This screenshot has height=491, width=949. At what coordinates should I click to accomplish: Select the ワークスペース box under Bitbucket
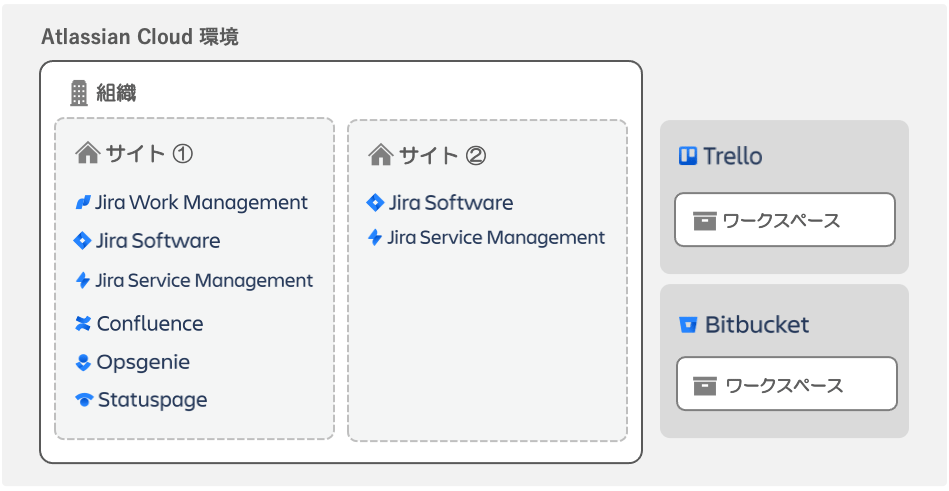(x=787, y=383)
